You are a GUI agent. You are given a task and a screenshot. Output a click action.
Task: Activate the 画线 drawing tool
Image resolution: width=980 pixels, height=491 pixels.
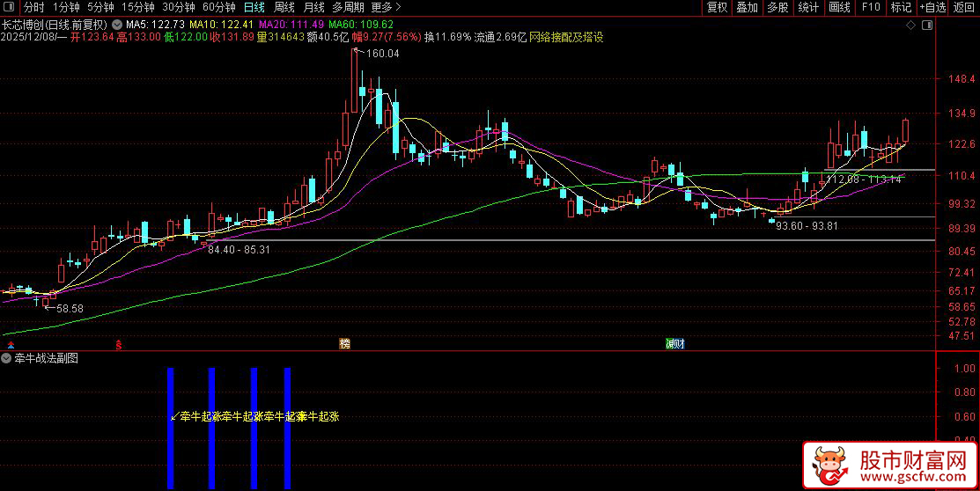coord(839,8)
